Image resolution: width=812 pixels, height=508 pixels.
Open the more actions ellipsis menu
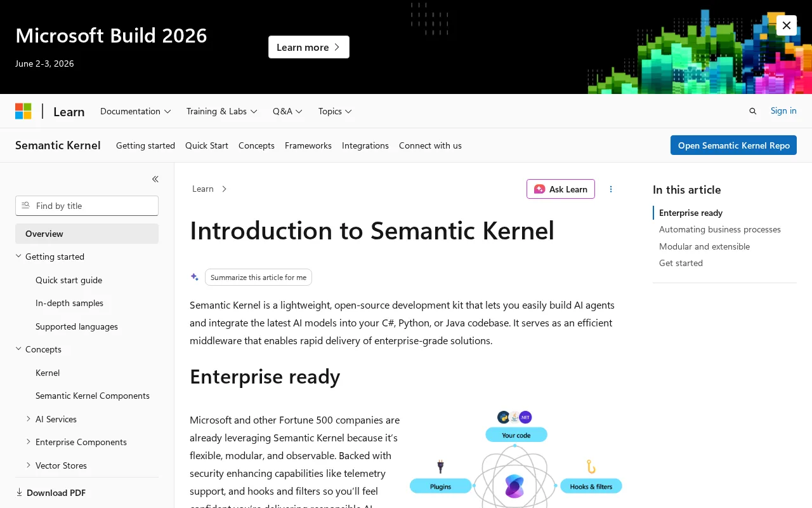click(x=611, y=189)
